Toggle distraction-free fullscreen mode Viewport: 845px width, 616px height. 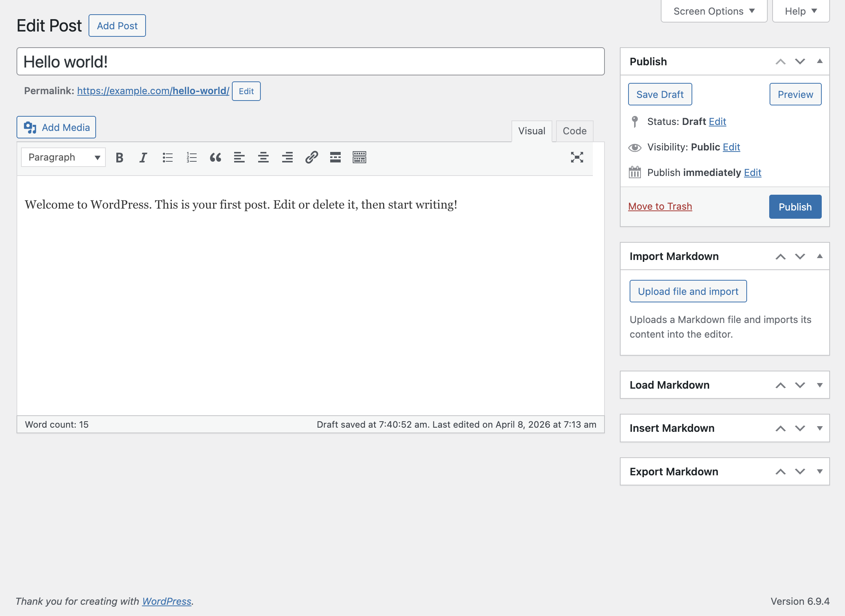click(x=577, y=158)
